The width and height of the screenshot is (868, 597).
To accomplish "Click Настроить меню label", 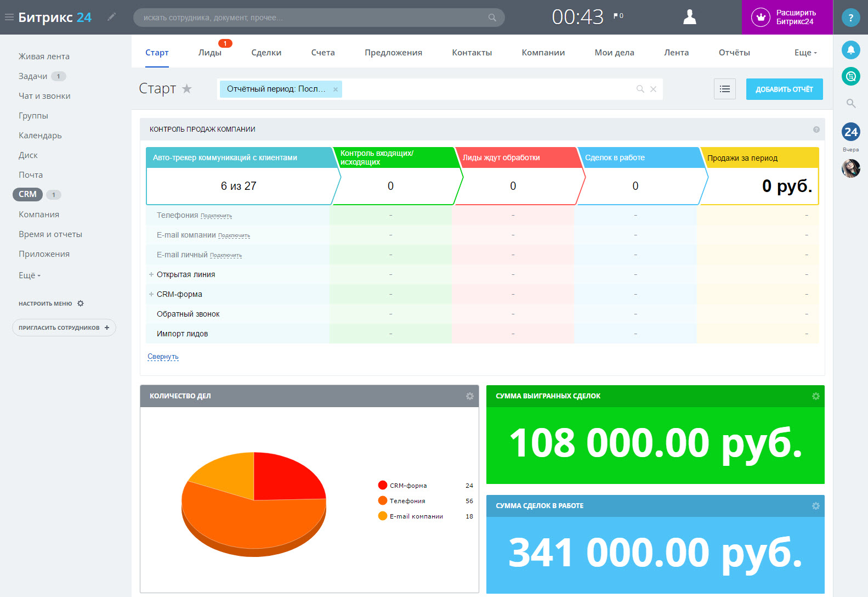I will [46, 303].
